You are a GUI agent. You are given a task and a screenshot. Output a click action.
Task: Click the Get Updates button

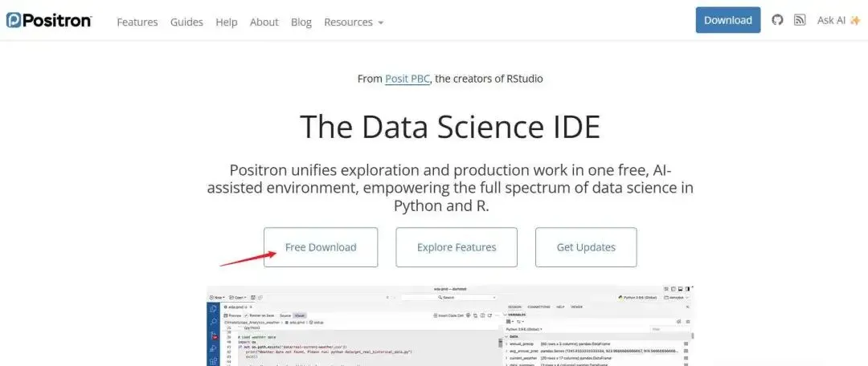point(586,247)
